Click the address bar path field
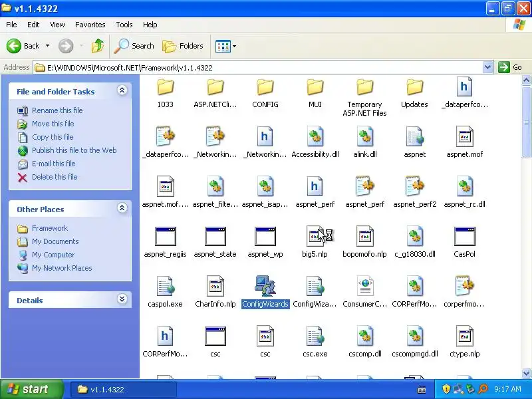The image size is (532, 399). click(258, 68)
